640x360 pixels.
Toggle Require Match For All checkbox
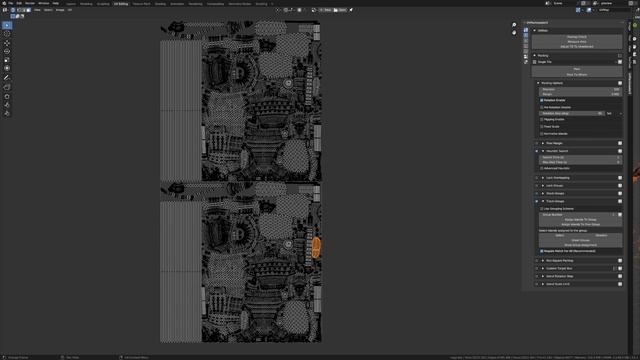pyautogui.click(x=542, y=251)
